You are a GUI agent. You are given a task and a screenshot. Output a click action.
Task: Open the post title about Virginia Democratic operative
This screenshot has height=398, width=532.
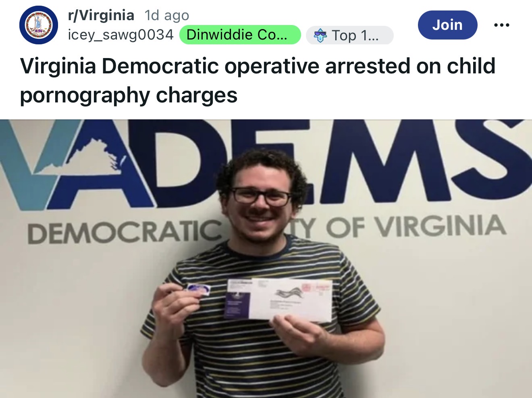[258, 80]
